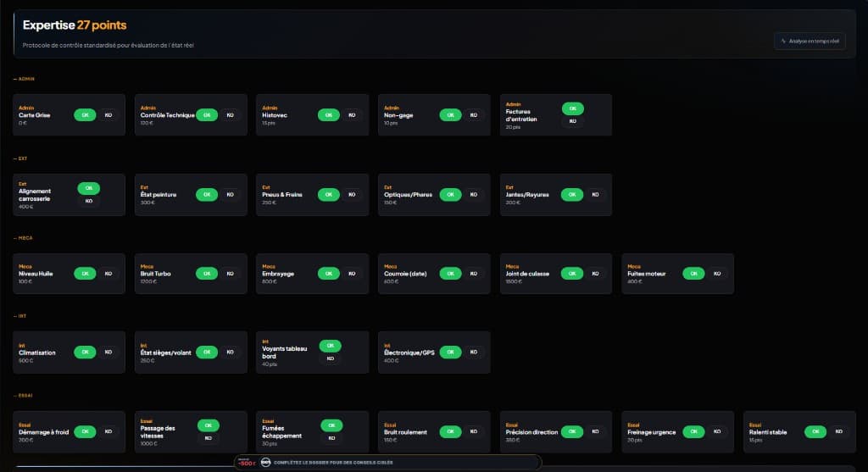Choose KO for Bruit roulement
Image resolution: width=868 pixels, height=472 pixels.
(474, 431)
